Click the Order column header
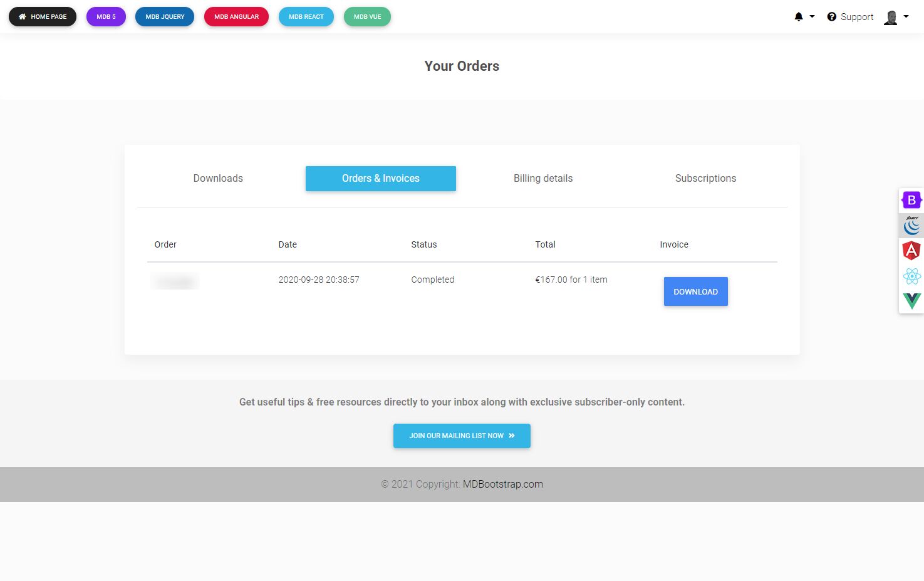Screen dimensions: 924x581 [165, 244]
